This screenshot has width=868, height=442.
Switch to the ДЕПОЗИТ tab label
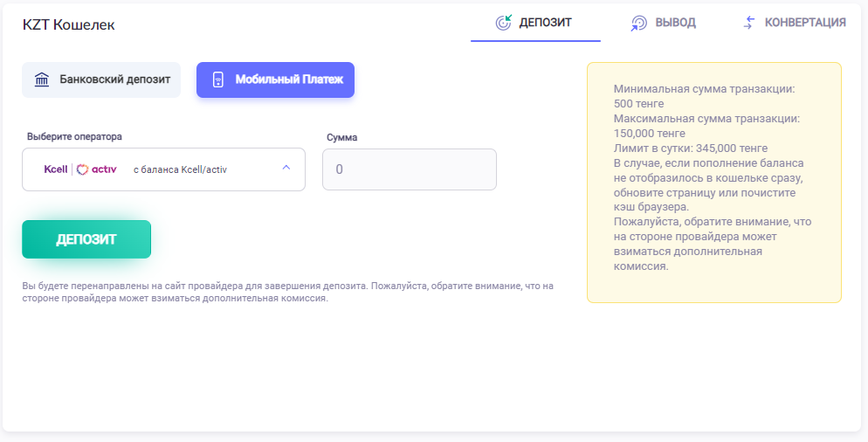tap(545, 23)
